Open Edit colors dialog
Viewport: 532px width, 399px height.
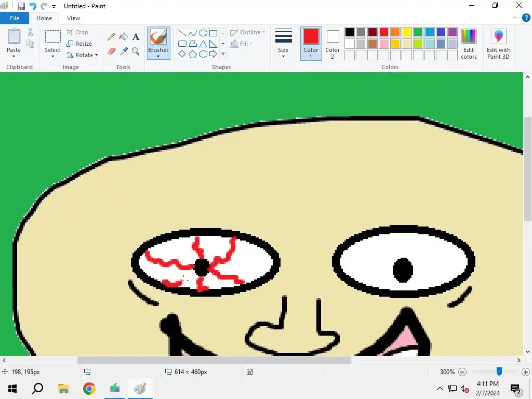click(x=469, y=44)
